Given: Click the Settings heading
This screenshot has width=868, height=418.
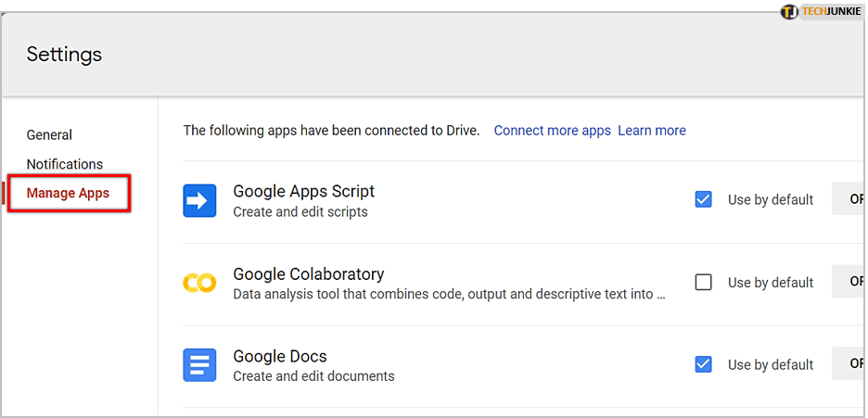Looking at the screenshot, I should [x=64, y=55].
